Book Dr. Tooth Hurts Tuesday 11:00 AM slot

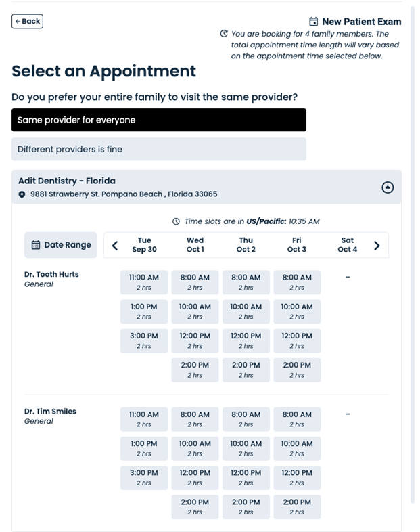tap(144, 282)
